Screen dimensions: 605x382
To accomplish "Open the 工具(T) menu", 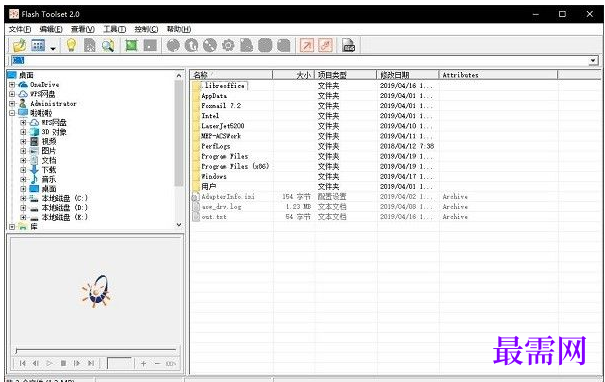I will [115, 29].
